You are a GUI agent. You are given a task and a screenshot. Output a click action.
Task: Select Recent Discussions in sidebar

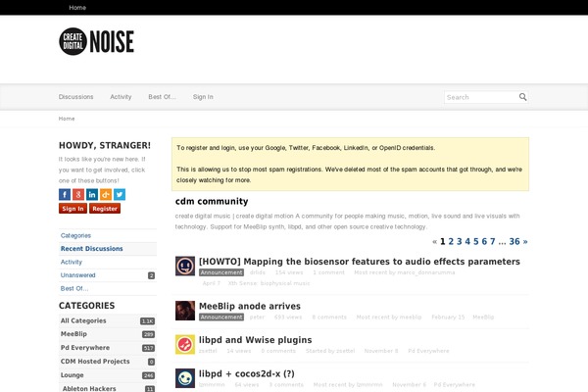[x=108, y=249]
